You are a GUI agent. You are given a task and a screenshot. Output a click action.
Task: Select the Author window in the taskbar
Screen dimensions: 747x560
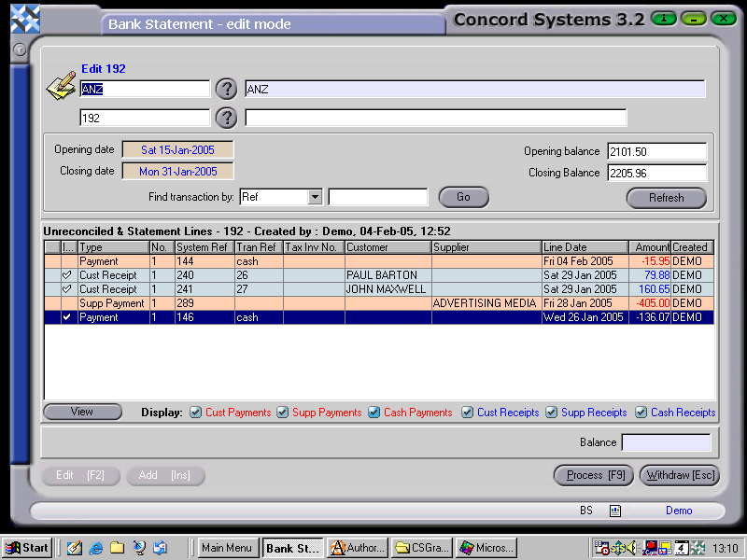pos(356,549)
